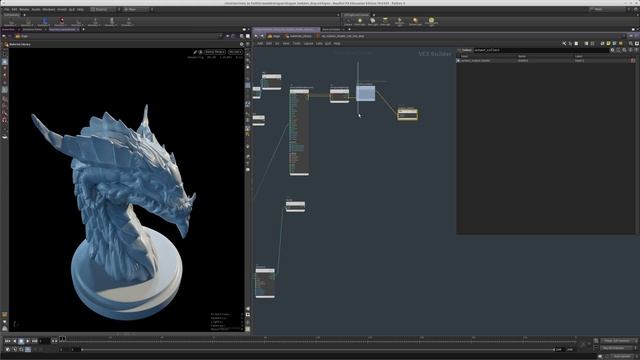Click the magnifier search icon in network toolbar
Viewport: 640px width, 360px height.
click(x=631, y=43)
